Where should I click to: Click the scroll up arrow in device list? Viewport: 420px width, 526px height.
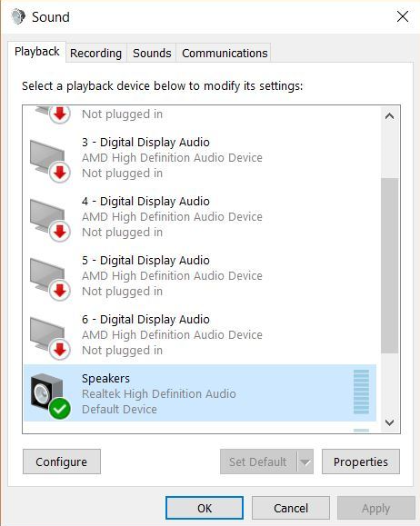point(389,116)
